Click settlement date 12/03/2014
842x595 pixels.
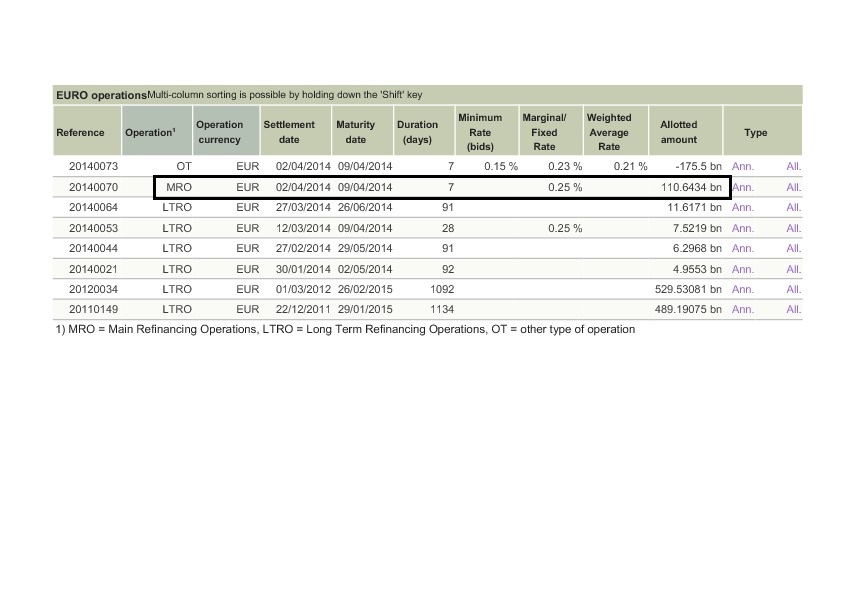pyautogui.click(x=303, y=228)
